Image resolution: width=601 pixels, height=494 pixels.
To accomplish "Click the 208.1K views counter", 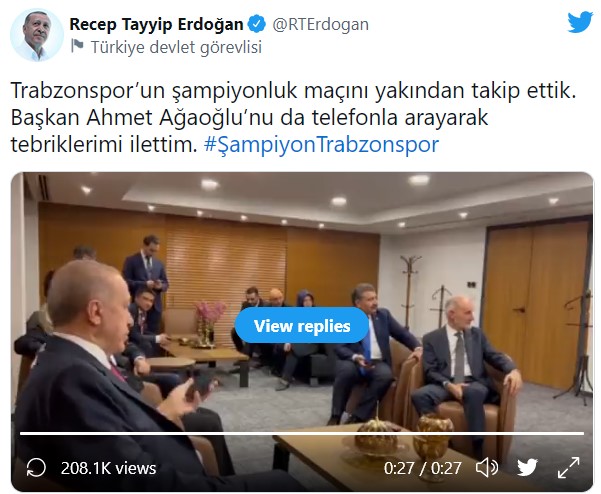I will click(108, 468).
